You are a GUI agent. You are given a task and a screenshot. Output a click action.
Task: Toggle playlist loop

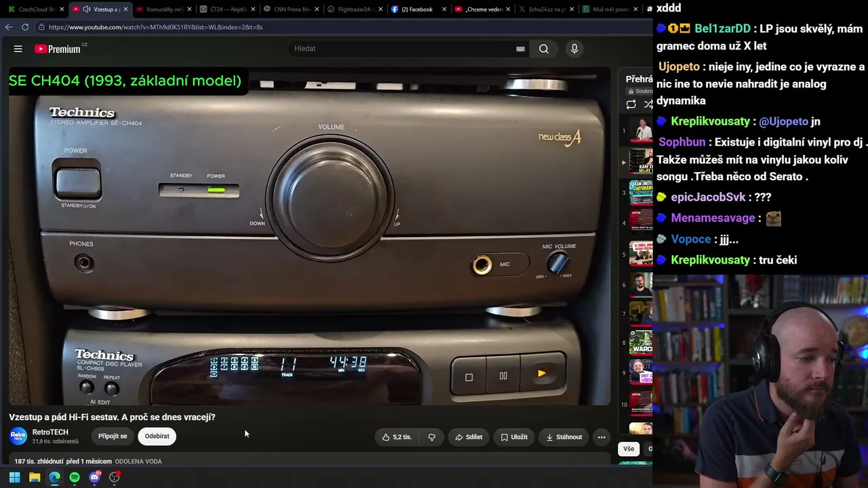(x=631, y=104)
